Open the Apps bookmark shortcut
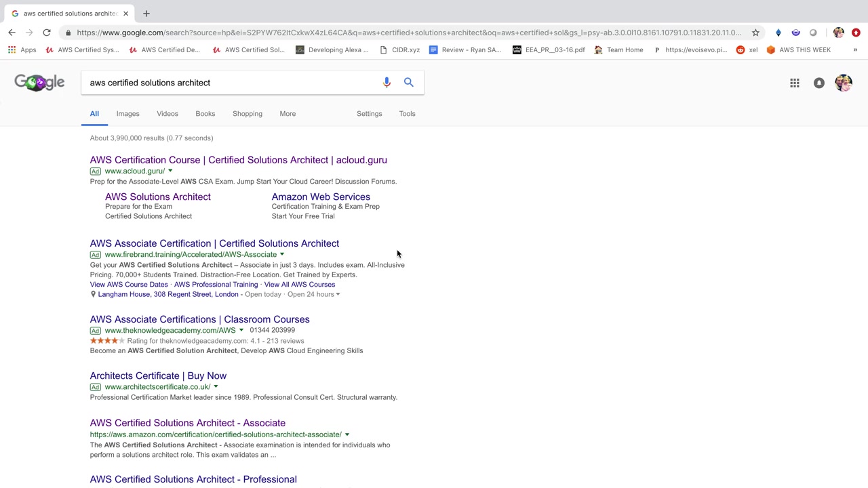868x488 pixels. click(x=22, y=49)
